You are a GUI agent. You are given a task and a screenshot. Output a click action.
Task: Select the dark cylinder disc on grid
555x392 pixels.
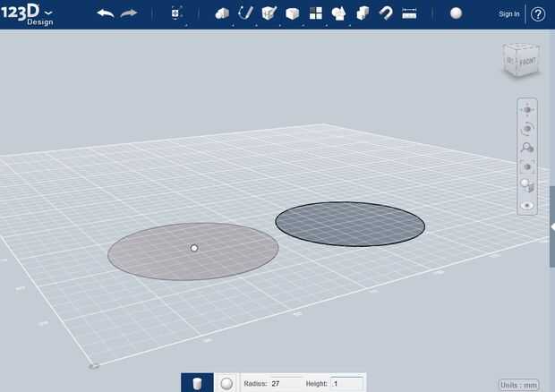coord(350,224)
